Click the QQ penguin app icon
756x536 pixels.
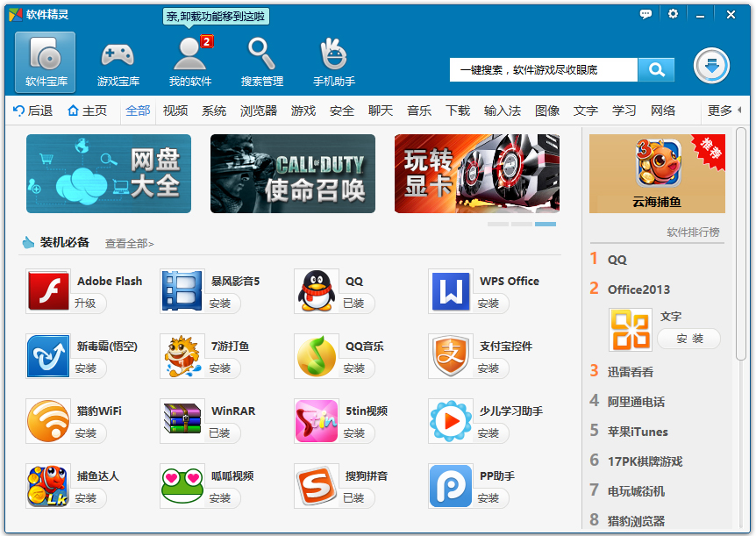click(x=316, y=289)
